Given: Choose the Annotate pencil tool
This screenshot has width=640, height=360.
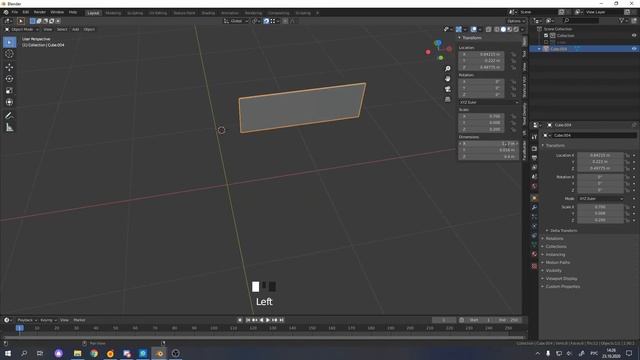Looking at the screenshot, I should (x=9, y=116).
